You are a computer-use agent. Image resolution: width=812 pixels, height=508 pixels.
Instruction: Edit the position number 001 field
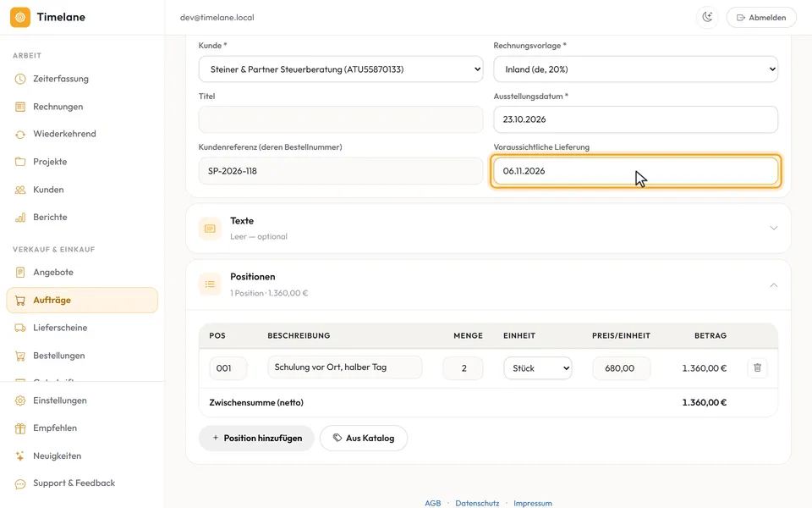[x=228, y=368]
